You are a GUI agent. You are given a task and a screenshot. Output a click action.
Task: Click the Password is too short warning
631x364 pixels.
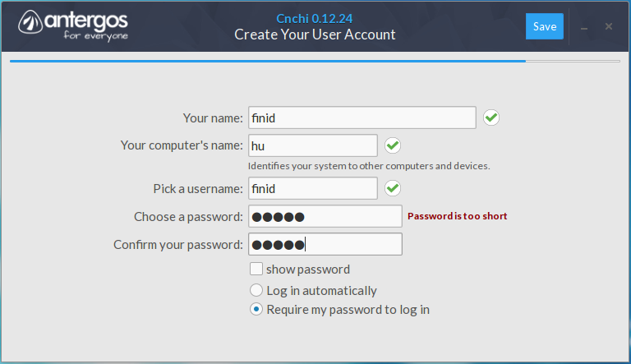pyautogui.click(x=457, y=216)
